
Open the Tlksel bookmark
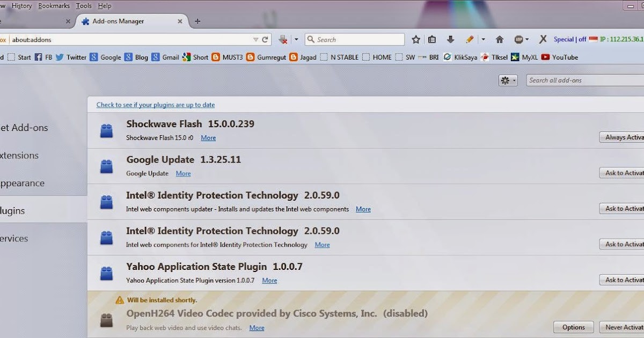[x=494, y=57]
